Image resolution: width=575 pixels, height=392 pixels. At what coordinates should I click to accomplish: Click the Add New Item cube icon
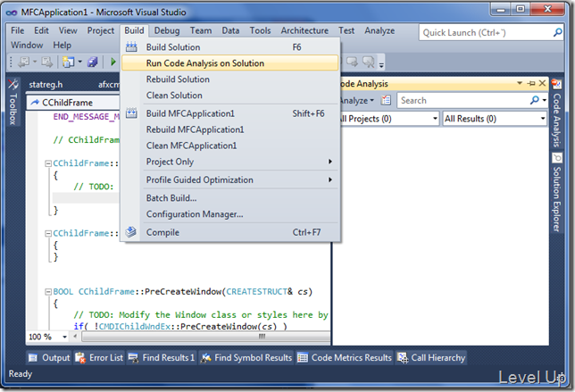93,62
